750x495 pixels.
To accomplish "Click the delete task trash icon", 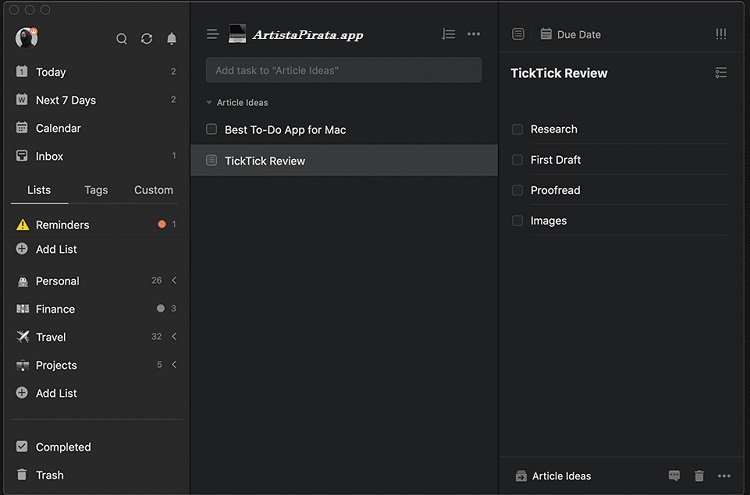I will 700,476.
